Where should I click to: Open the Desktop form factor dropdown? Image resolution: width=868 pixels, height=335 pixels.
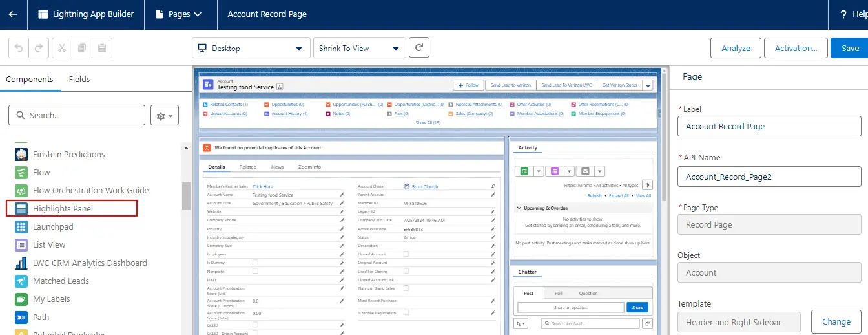(x=251, y=48)
